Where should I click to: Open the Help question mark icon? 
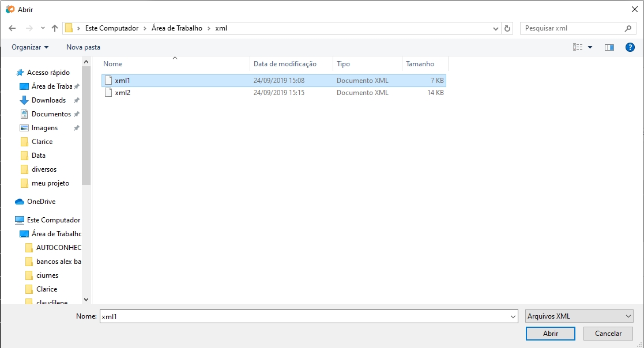coord(630,47)
